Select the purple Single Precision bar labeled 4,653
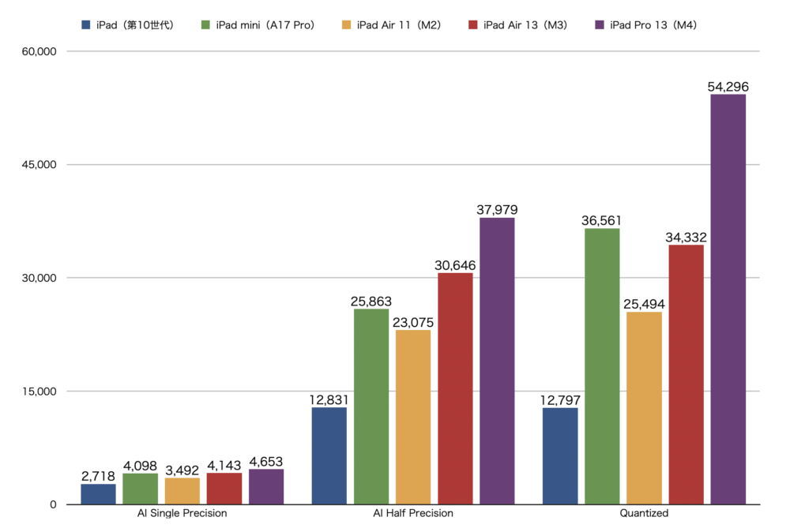 click(266, 486)
